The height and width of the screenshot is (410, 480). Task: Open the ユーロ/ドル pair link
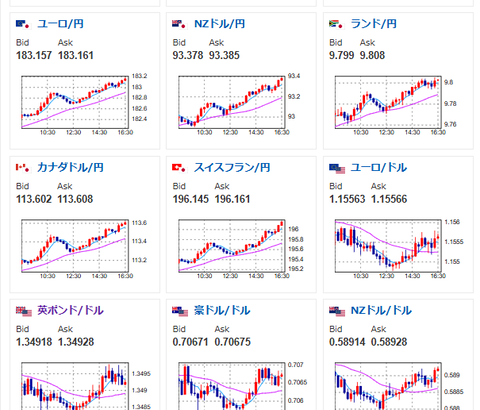[x=379, y=167]
